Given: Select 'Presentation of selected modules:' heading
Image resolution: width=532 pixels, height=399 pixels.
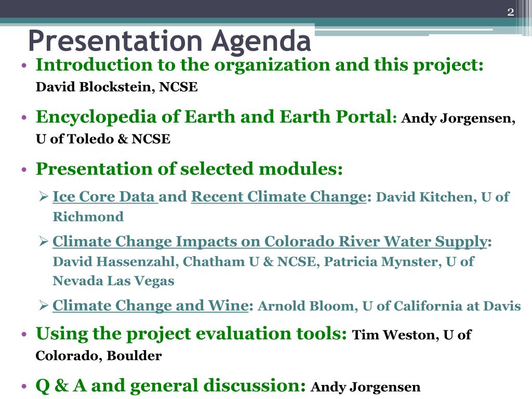Looking at the screenshot, I should tap(189, 169).
